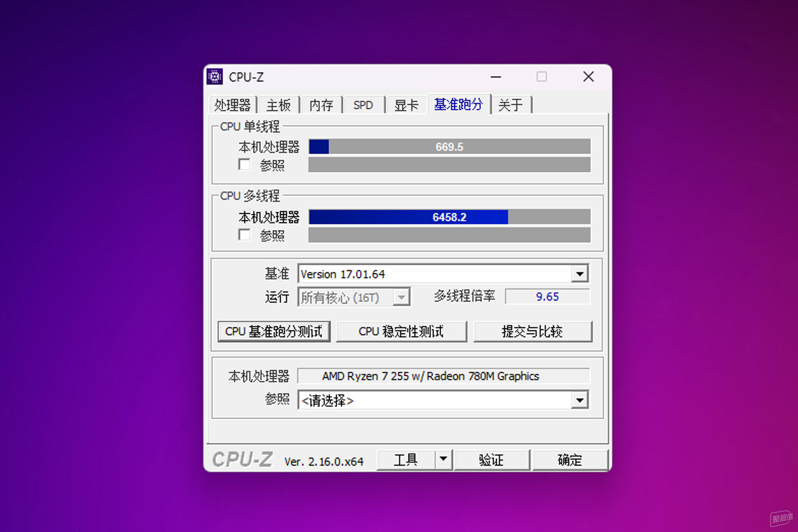Close the CPU-Z window

click(x=589, y=77)
